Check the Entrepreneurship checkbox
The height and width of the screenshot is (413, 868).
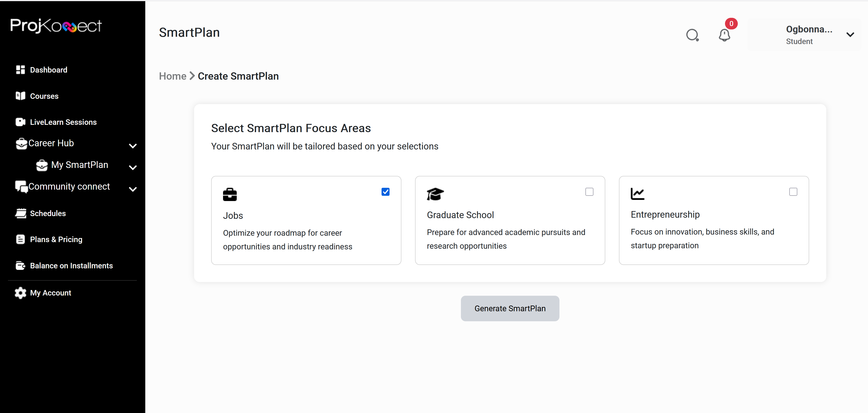[793, 192]
